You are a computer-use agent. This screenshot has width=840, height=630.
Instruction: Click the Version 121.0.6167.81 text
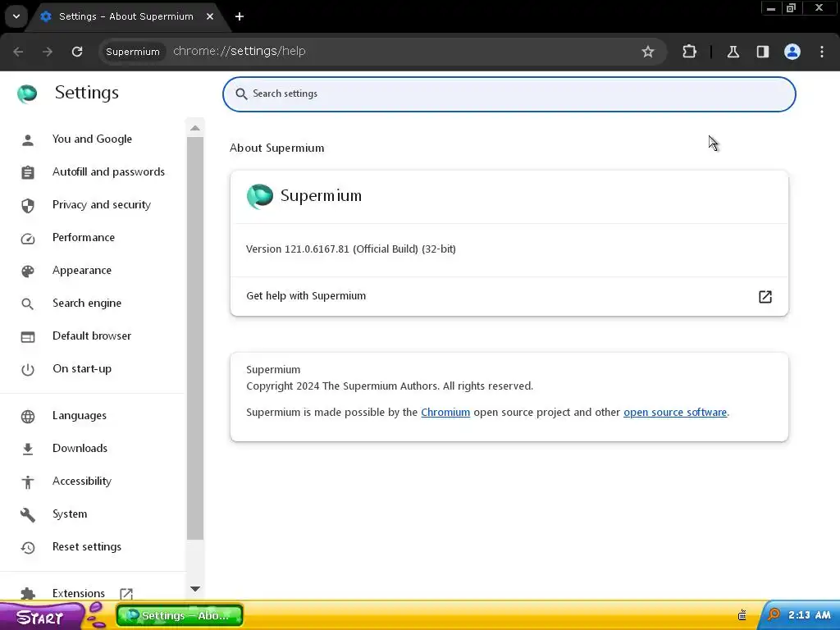pyautogui.click(x=351, y=249)
